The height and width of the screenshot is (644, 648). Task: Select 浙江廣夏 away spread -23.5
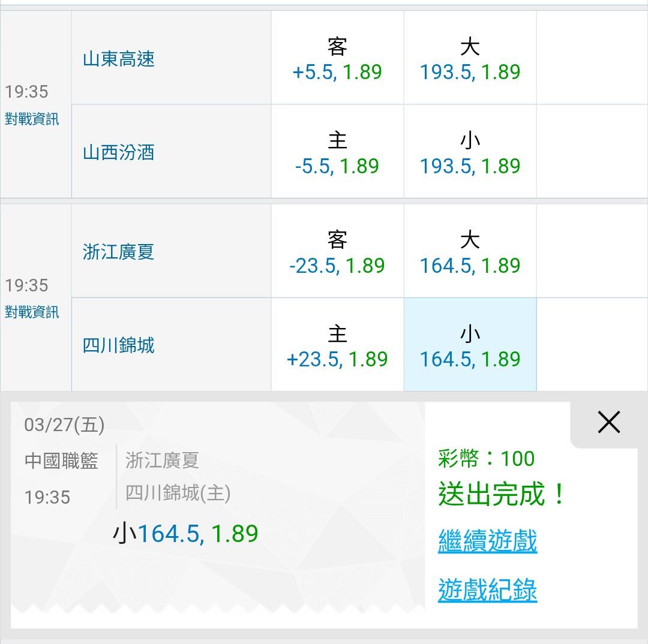click(337, 252)
